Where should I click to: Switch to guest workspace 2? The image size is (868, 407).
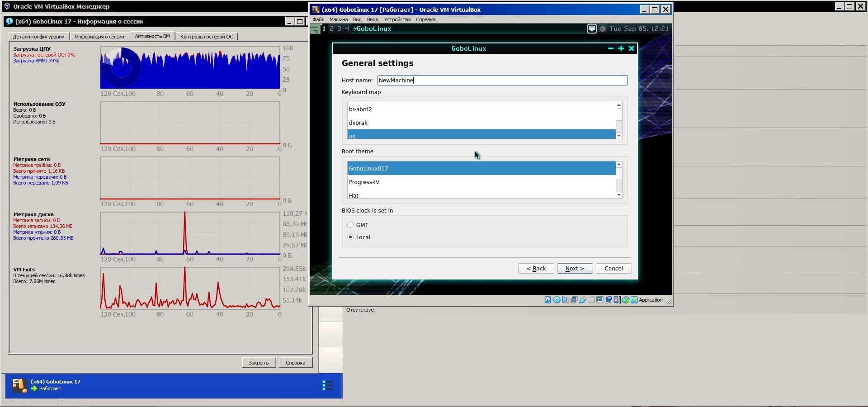pos(331,28)
